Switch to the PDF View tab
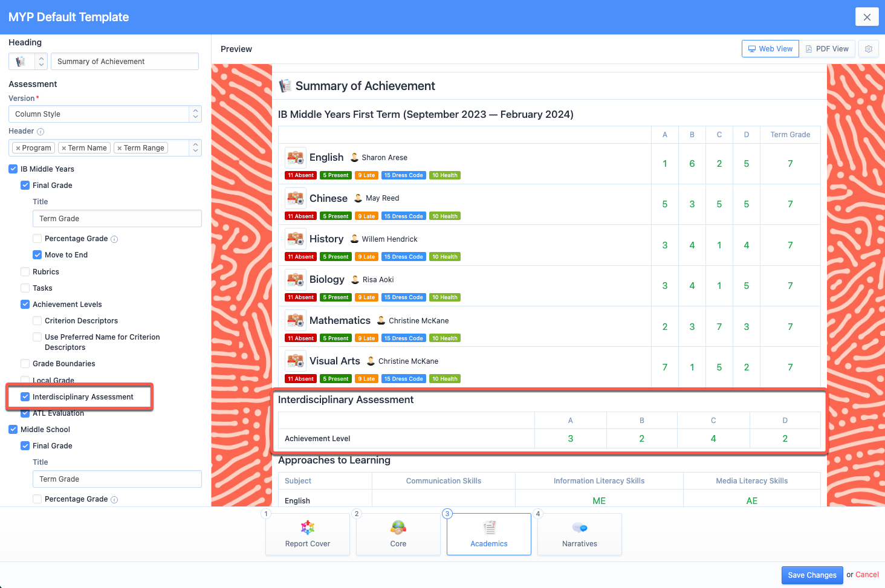The width and height of the screenshot is (885, 588). point(827,49)
